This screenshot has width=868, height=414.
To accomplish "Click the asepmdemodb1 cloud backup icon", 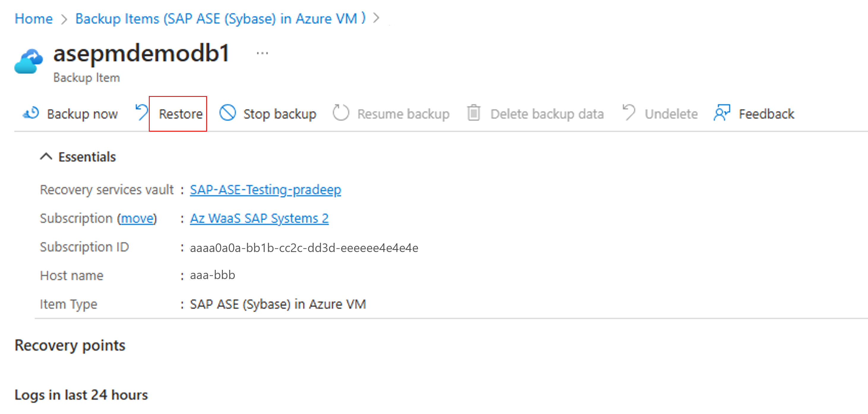I will point(29,61).
